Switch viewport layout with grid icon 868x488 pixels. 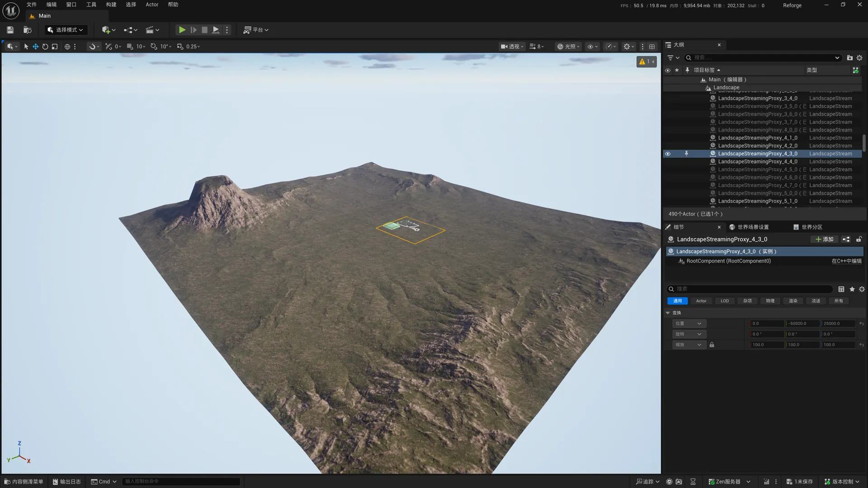coord(652,47)
